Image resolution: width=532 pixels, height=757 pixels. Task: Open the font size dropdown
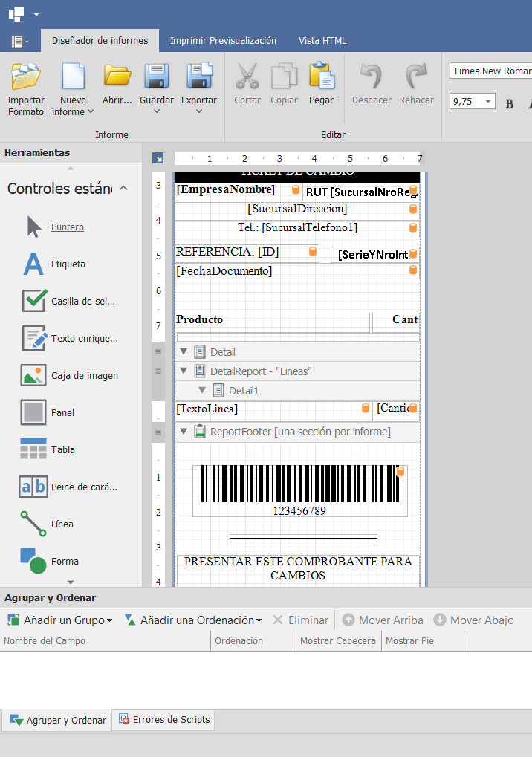pos(488,101)
